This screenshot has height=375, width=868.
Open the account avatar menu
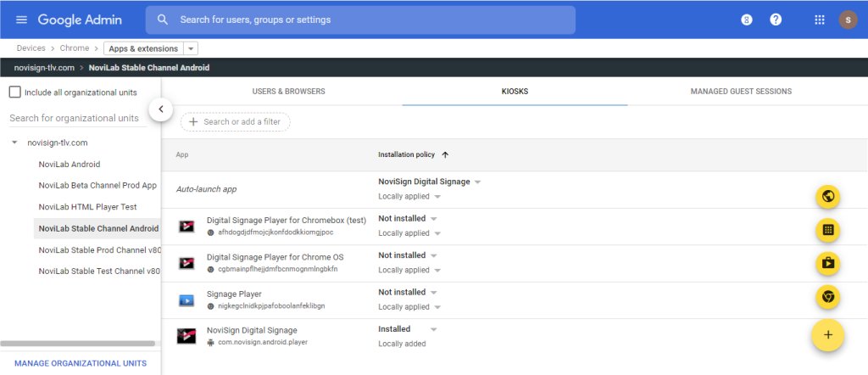[848, 20]
